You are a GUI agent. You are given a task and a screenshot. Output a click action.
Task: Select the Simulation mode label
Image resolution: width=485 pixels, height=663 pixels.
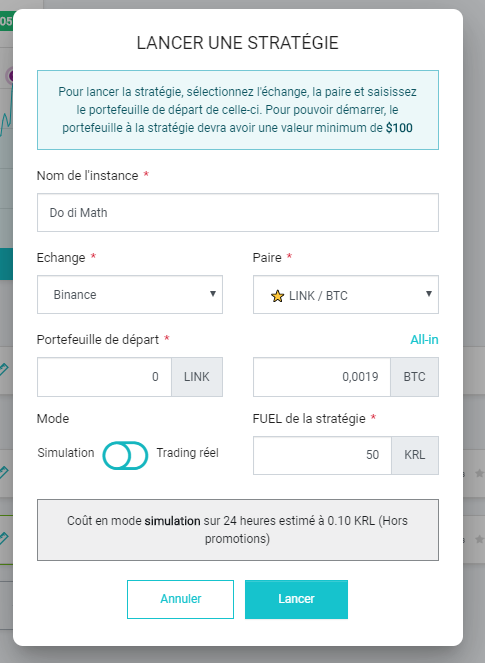66,453
